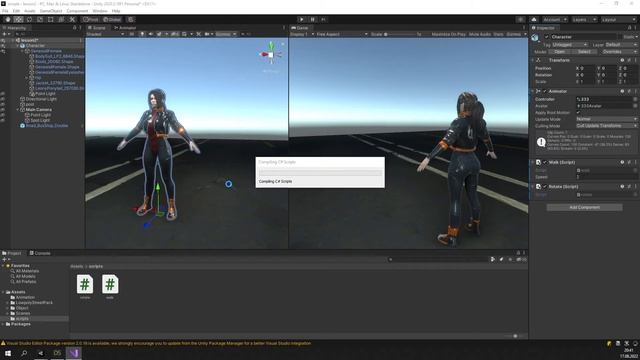Select Spot Light in Hierarchy
The height and width of the screenshot is (360, 640).
(x=40, y=120)
